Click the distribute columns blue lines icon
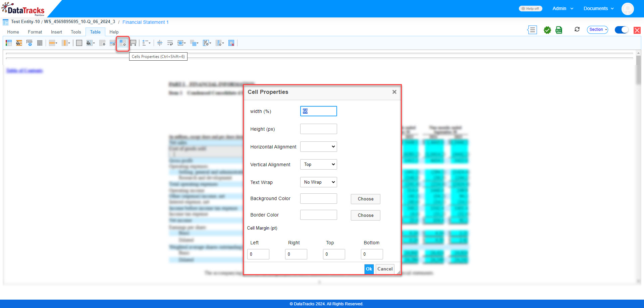Viewport: 644px width, 308px height. point(160,43)
